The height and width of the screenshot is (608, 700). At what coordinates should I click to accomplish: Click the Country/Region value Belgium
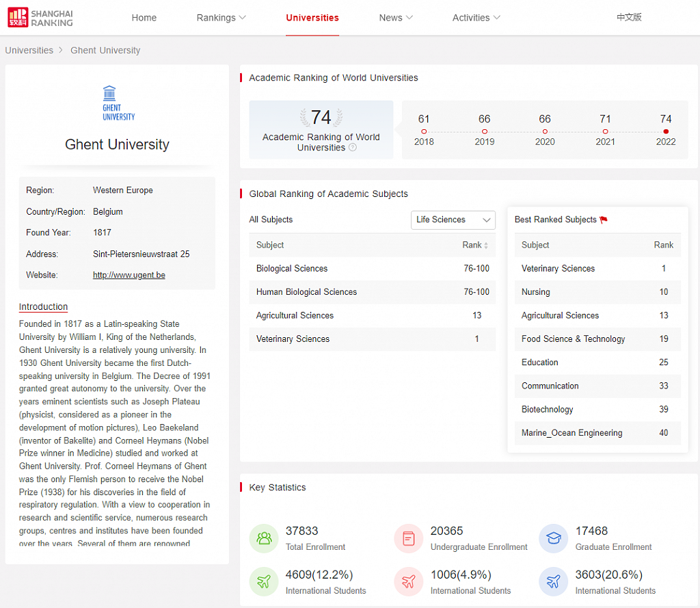tap(107, 212)
